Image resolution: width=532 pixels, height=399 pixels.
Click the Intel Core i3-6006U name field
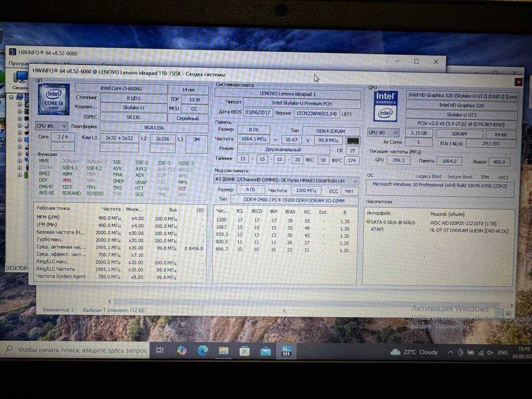[121, 88]
